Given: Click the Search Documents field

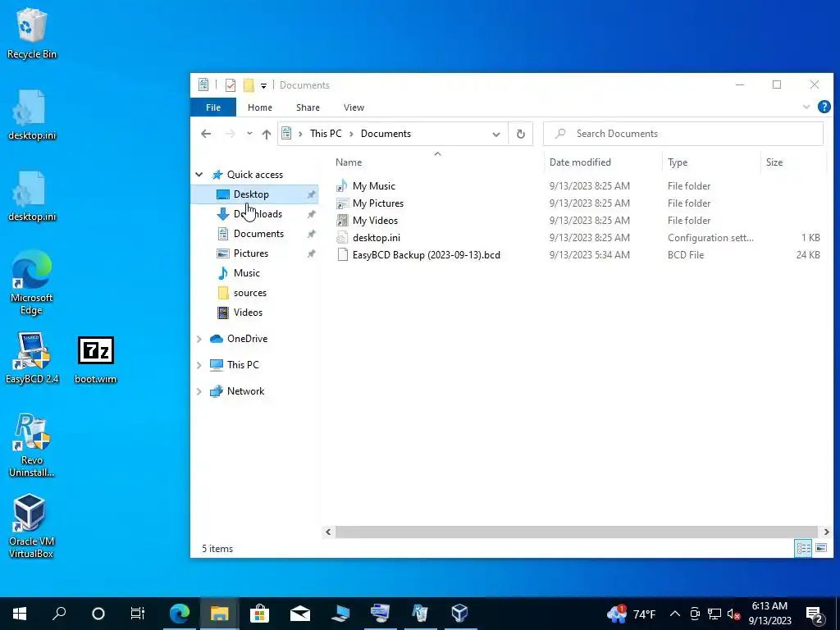Looking at the screenshot, I should pos(683,134).
